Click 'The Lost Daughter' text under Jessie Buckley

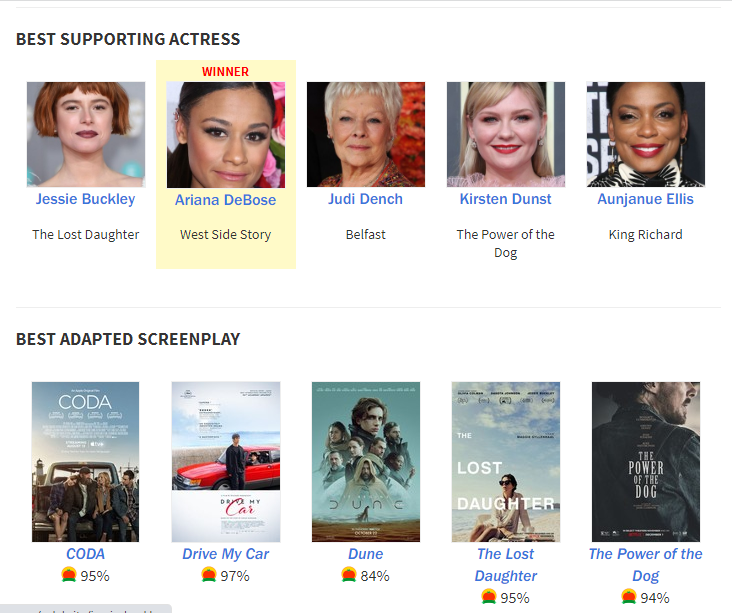85,234
